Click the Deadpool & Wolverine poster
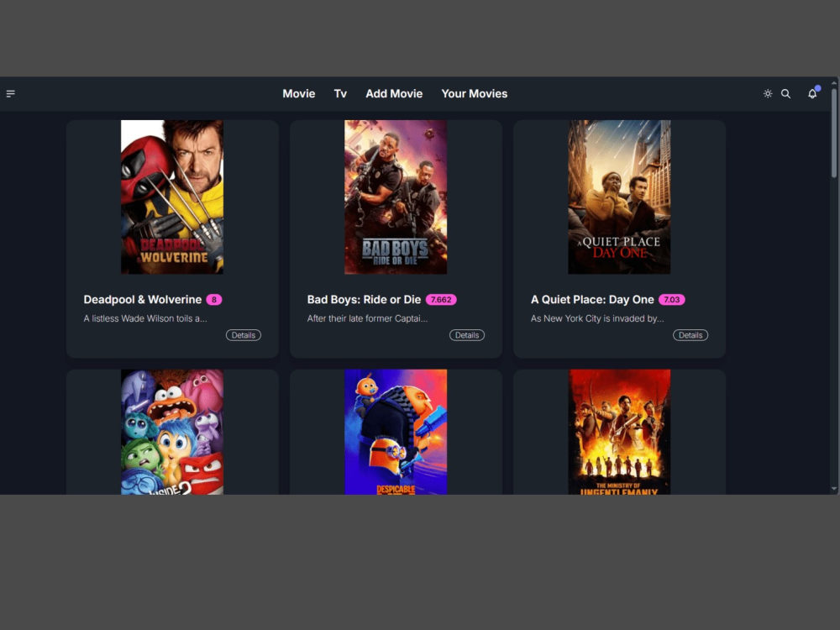840x630 pixels. [172, 197]
